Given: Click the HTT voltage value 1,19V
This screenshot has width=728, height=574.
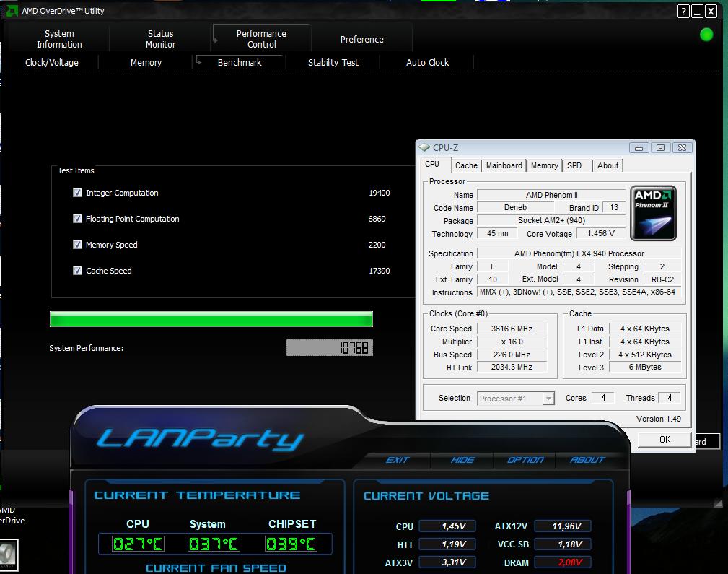Looking at the screenshot, I should [x=447, y=544].
